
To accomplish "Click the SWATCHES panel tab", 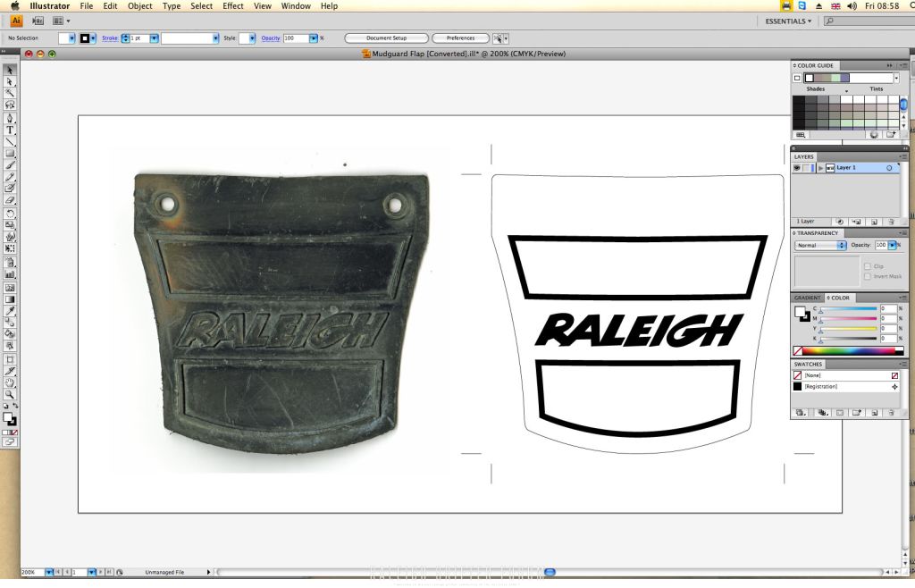I will (808, 365).
